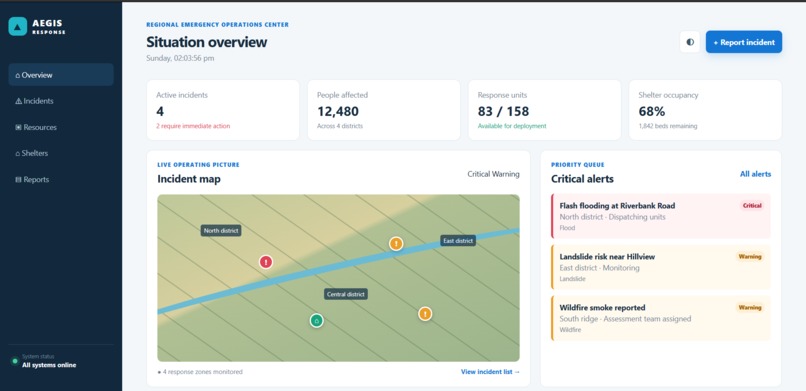Viewport: 806px width, 391px height.
Task: Select the Central district map label
Action: click(x=346, y=294)
